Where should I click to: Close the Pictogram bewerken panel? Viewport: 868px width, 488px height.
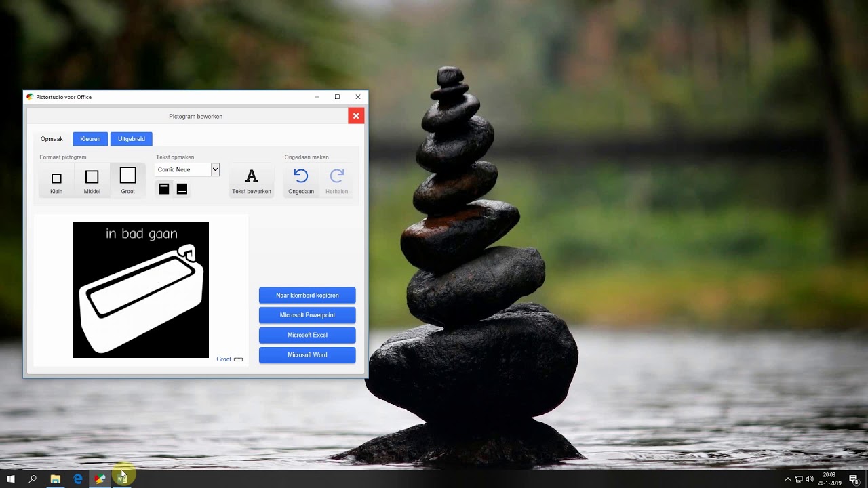point(356,116)
